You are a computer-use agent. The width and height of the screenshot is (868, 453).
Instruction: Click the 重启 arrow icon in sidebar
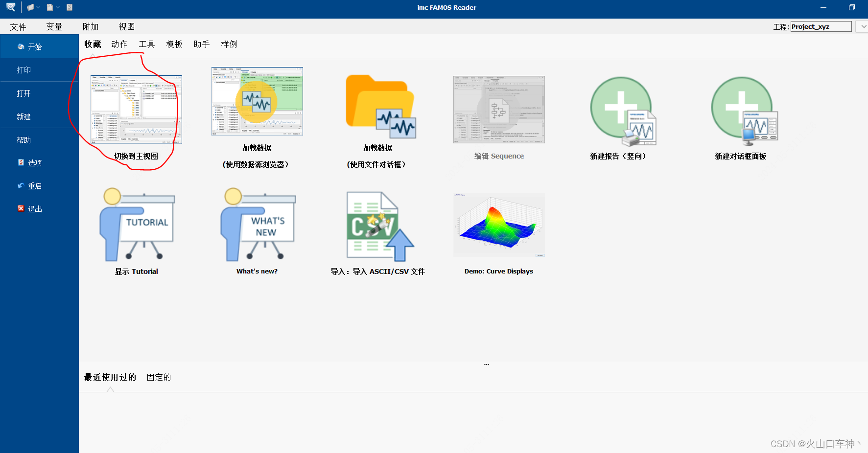21,185
